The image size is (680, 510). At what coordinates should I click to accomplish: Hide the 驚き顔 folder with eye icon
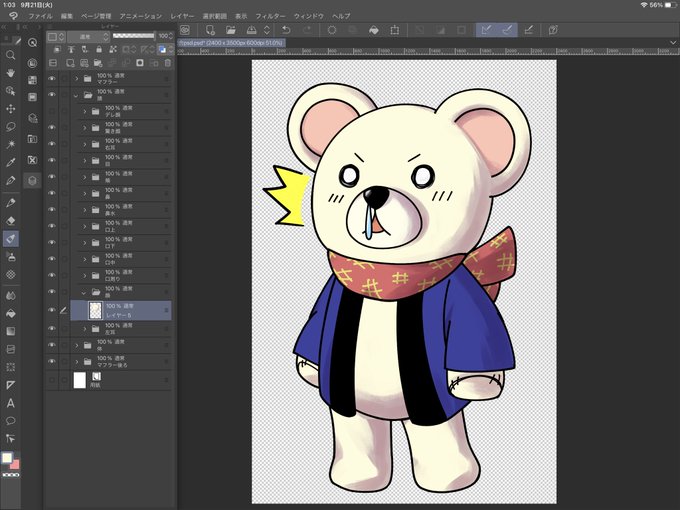(x=52, y=128)
